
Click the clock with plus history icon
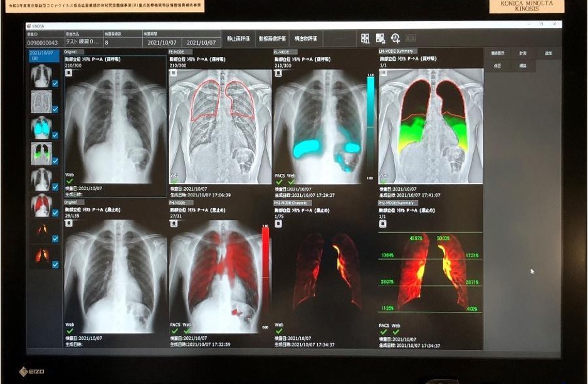point(396,38)
